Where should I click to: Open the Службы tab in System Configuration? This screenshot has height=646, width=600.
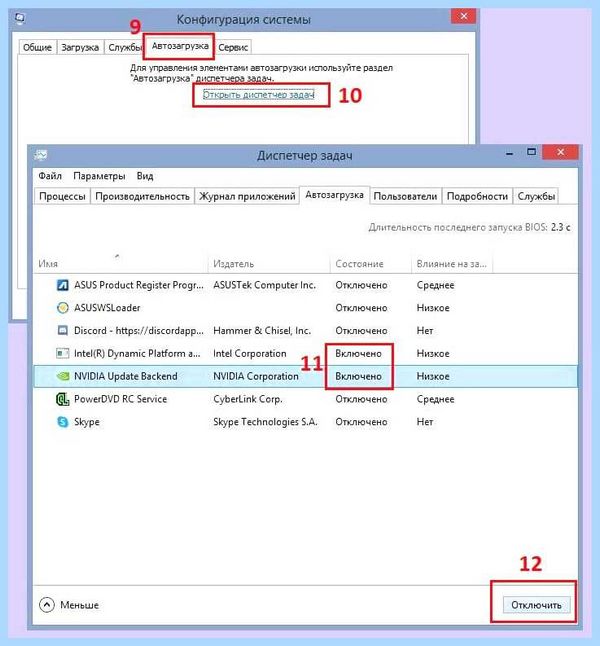click(x=124, y=47)
